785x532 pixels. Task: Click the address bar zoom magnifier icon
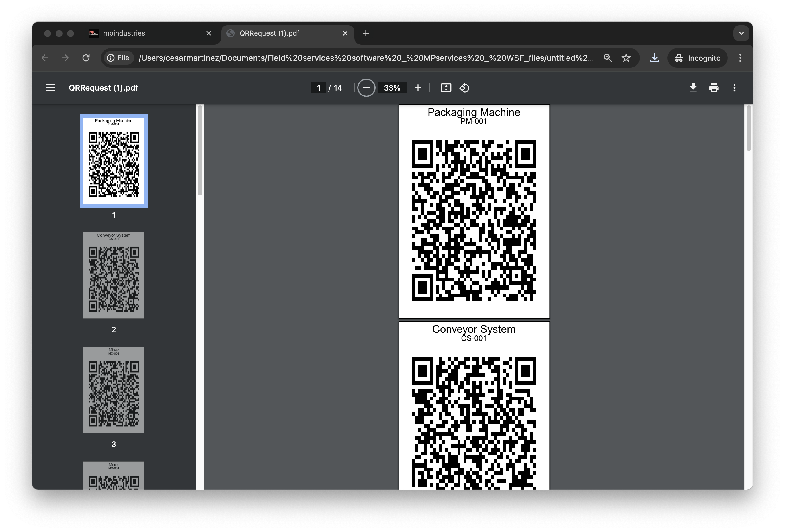tap(607, 58)
